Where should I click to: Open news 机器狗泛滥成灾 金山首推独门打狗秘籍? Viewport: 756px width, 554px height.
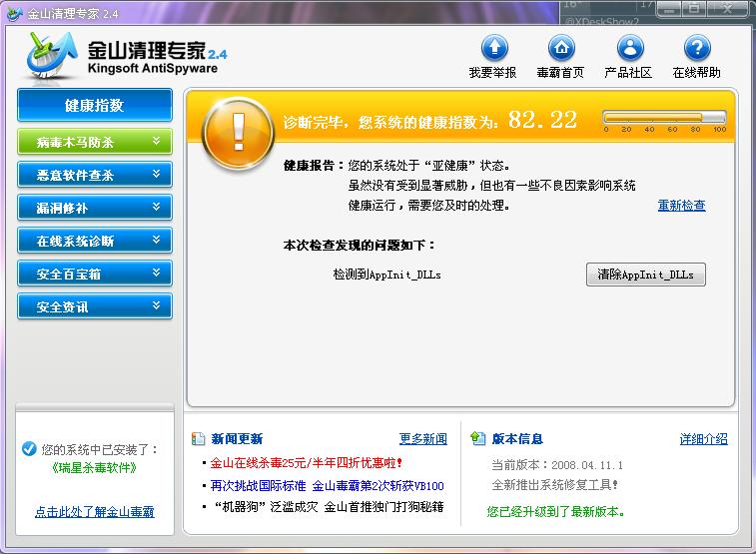coord(329,507)
